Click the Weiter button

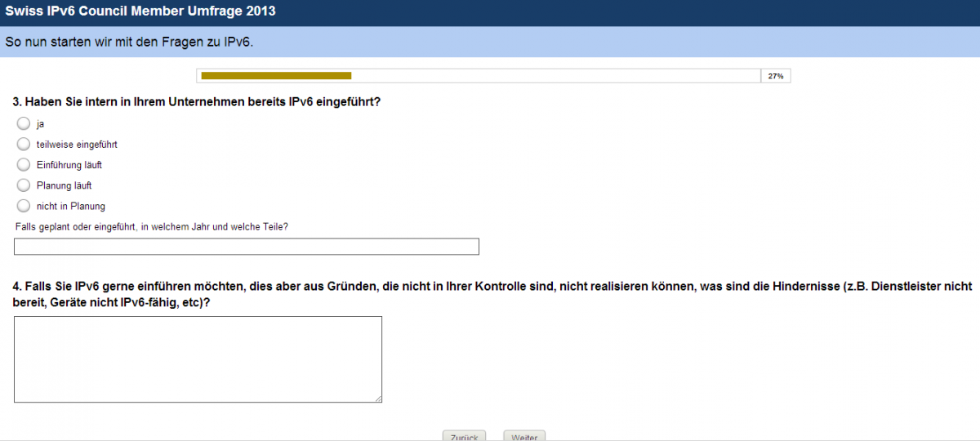pyautogui.click(x=524, y=436)
